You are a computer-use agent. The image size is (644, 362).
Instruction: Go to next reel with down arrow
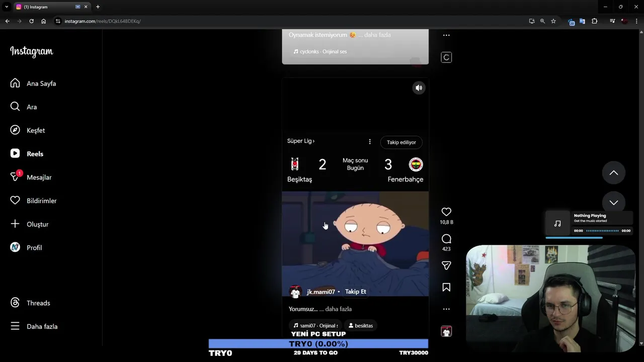[x=614, y=203]
